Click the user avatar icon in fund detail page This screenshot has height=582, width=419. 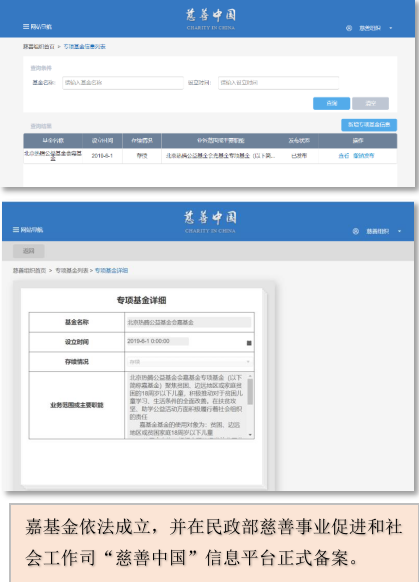pos(356,231)
